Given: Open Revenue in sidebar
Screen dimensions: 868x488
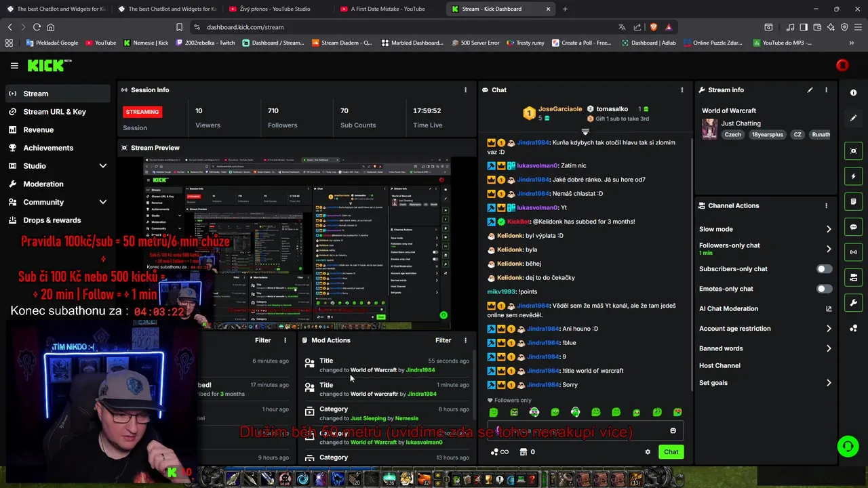Looking at the screenshot, I should [57, 129].
